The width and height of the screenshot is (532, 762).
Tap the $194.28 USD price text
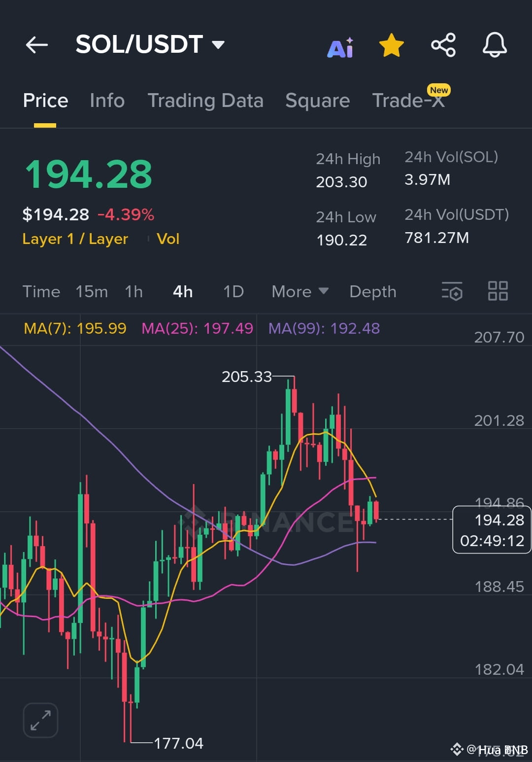tap(56, 215)
